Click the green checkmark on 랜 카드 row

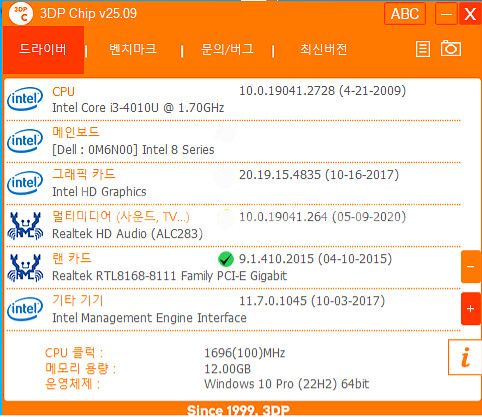pyautogui.click(x=226, y=259)
